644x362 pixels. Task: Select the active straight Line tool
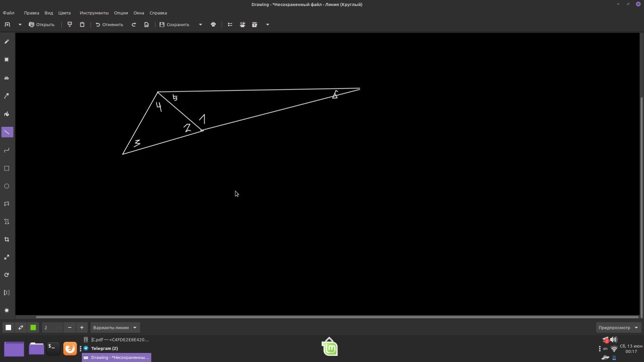point(7,132)
